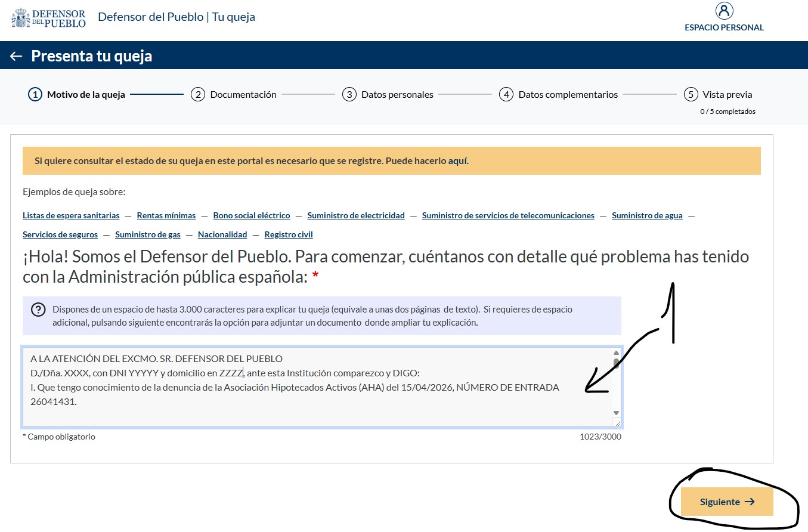Click the Defensor del Pueblo logo
Image resolution: width=808 pixels, height=532 pixels.
[48, 18]
